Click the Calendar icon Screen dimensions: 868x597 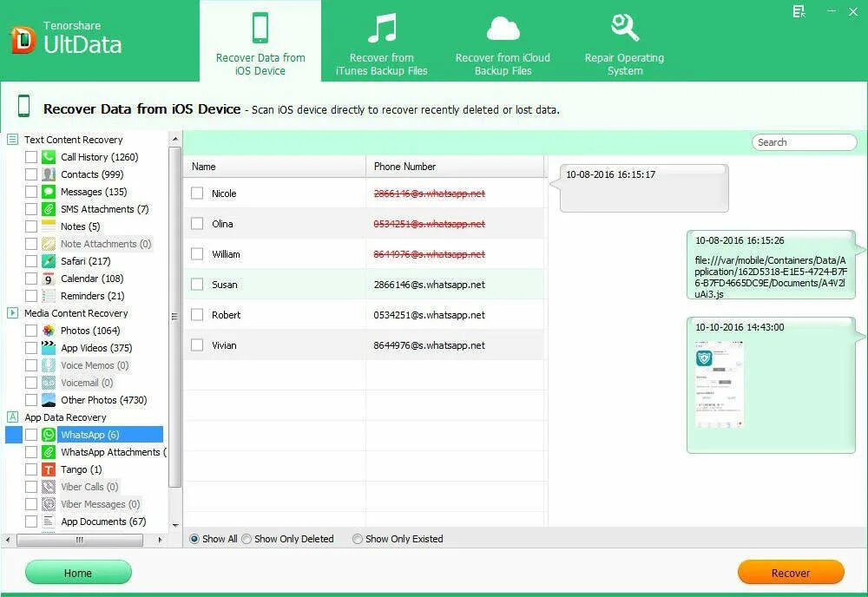pyautogui.click(x=49, y=279)
